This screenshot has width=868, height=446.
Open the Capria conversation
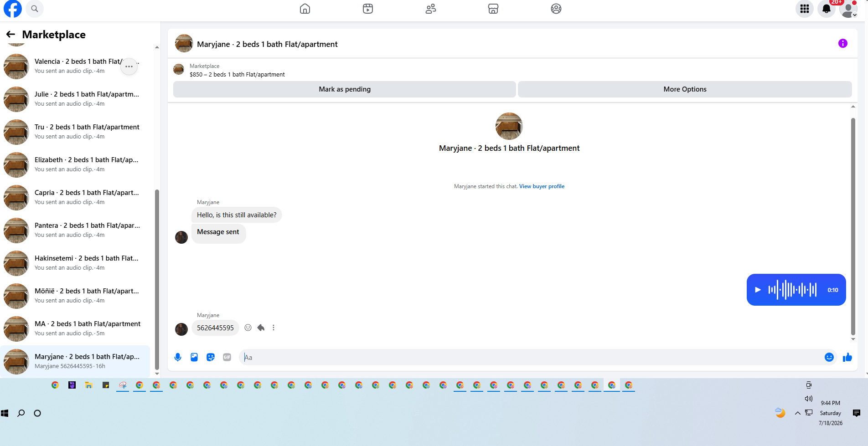75,198
